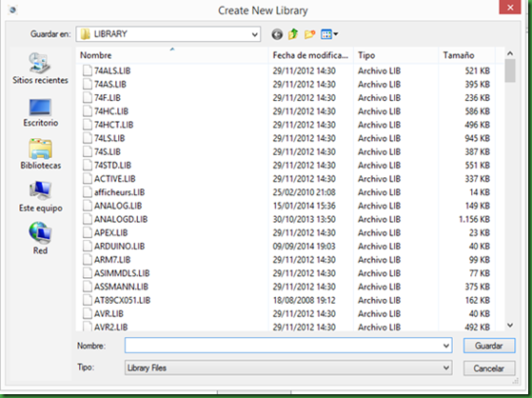Screen dimensions: 532x398
Task: Sort by Tipo column header
Action: click(396, 55)
